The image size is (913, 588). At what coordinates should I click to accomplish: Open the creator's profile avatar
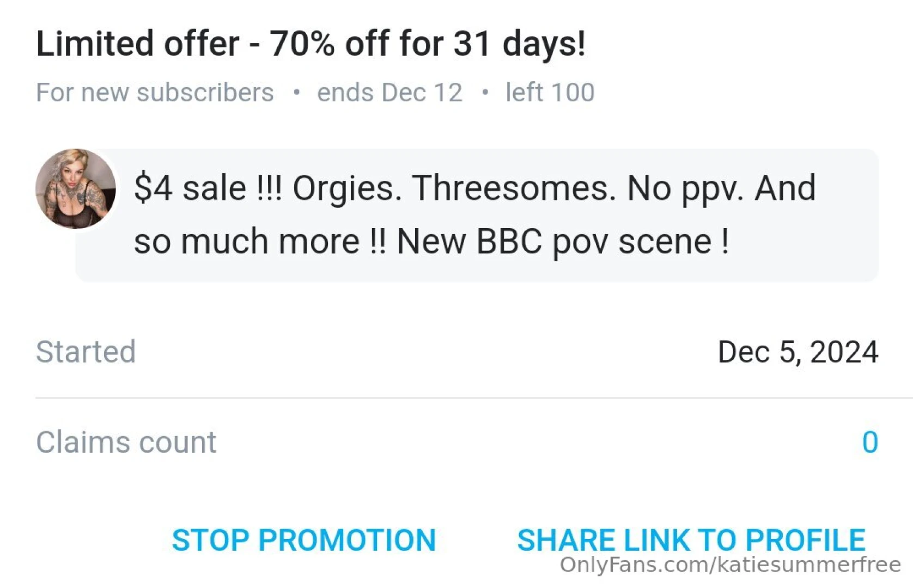click(76, 188)
